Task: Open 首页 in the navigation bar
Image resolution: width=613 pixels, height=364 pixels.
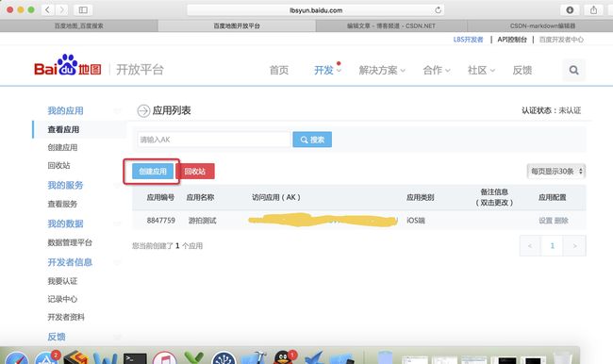Action: pyautogui.click(x=279, y=71)
